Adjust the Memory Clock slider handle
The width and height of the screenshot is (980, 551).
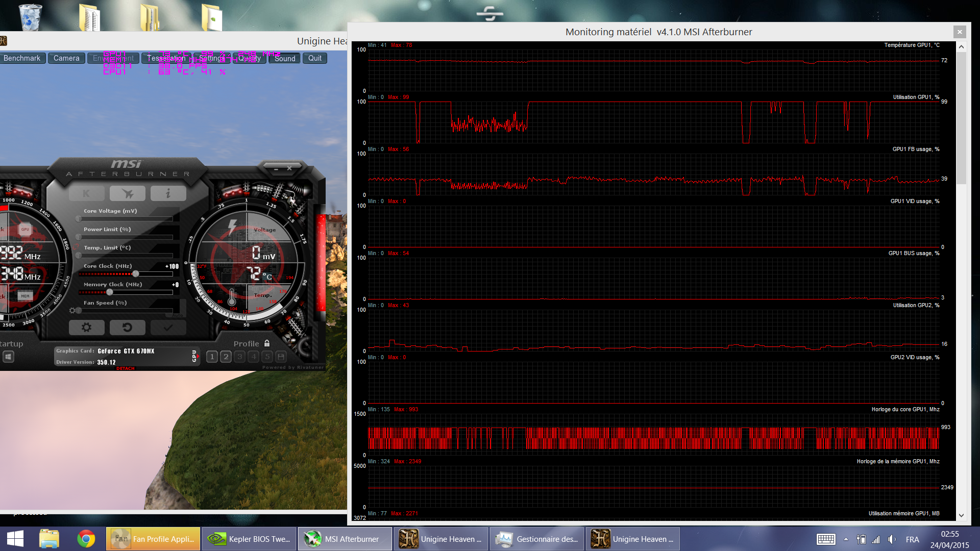[x=109, y=292]
